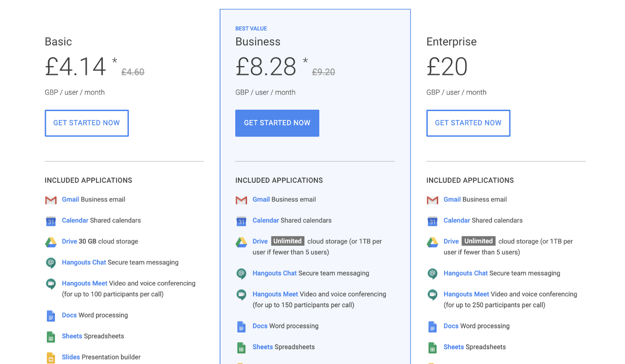Image resolution: width=625 pixels, height=364 pixels.
Task: Click the Gmail icon in Enterprise plan
Action: tap(432, 200)
